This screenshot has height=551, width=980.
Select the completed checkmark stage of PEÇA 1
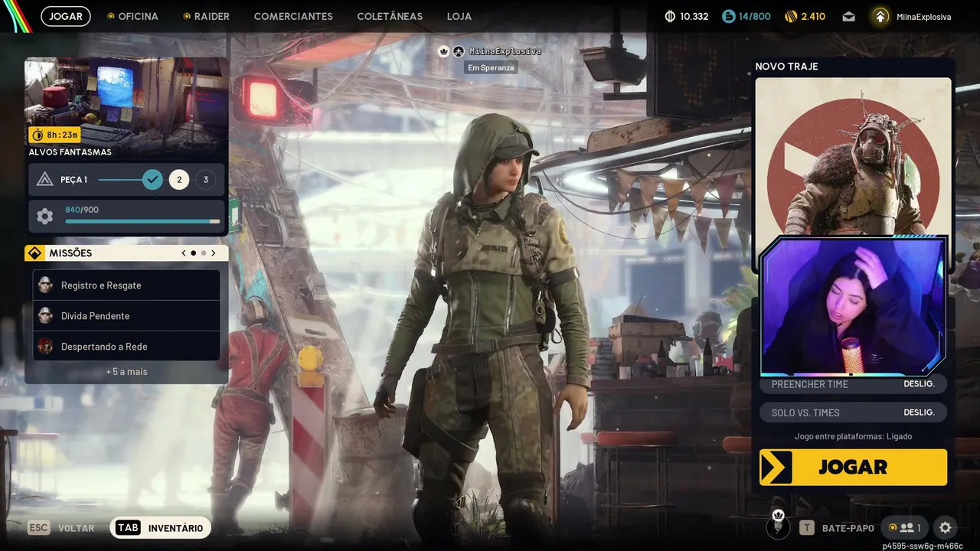pyautogui.click(x=153, y=180)
